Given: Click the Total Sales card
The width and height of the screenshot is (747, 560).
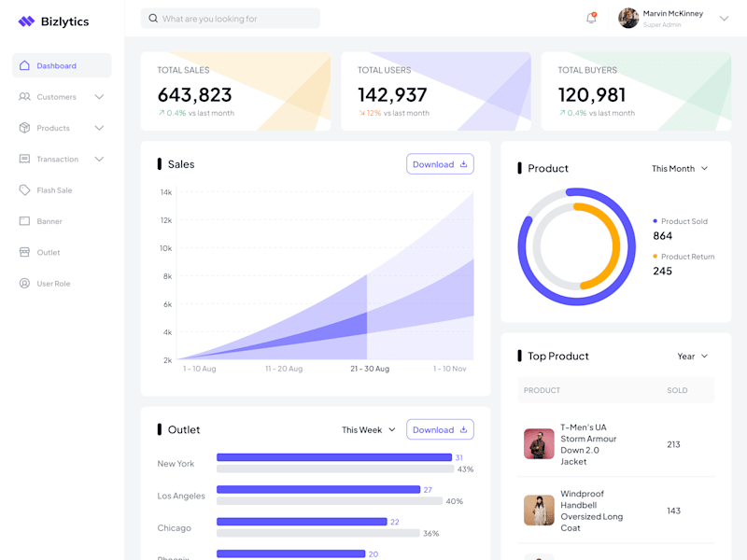Looking at the screenshot, I should point(236,91).
